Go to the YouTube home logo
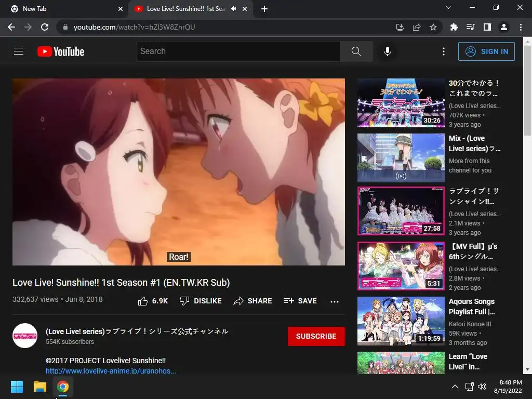Screen dimensions: 532x399 point(61,51)
